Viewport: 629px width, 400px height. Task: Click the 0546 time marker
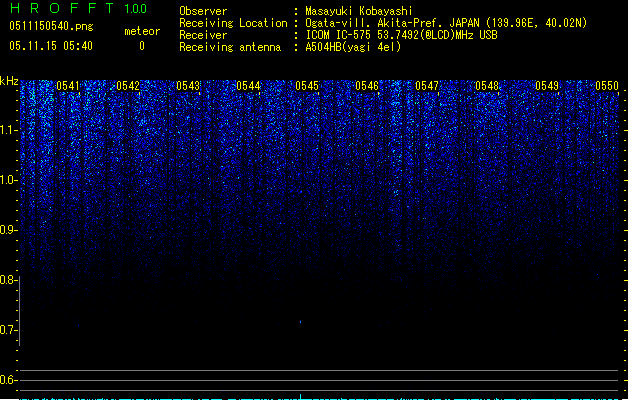[367, 85]
